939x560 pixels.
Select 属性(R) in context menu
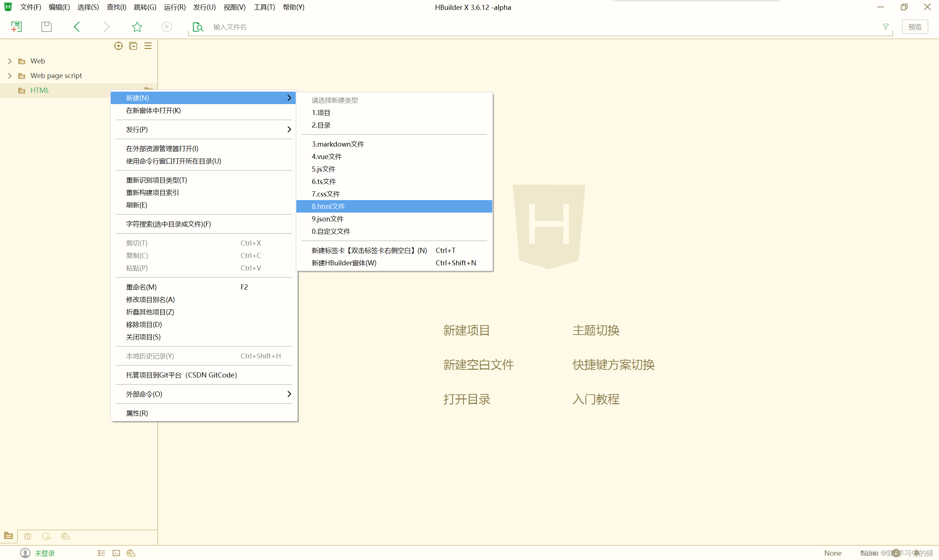[x=204, y=413]
